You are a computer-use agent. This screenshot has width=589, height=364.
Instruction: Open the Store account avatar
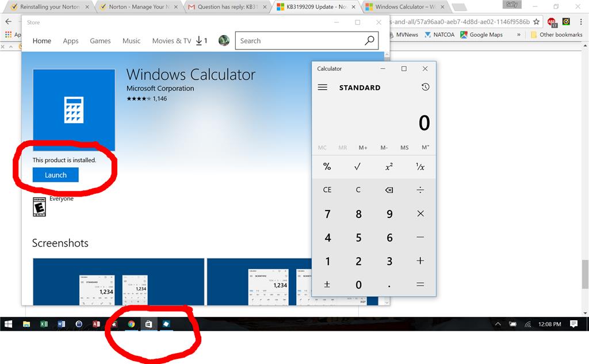[224, 41]
